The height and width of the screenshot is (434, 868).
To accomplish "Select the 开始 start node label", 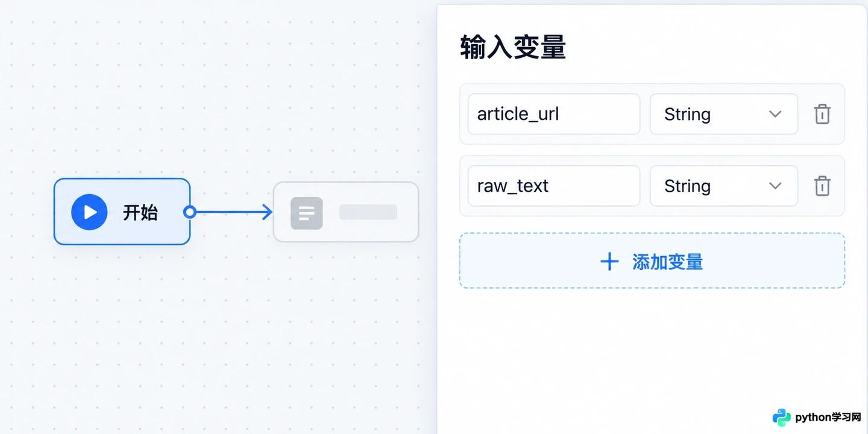I will [x=140, y=213].
